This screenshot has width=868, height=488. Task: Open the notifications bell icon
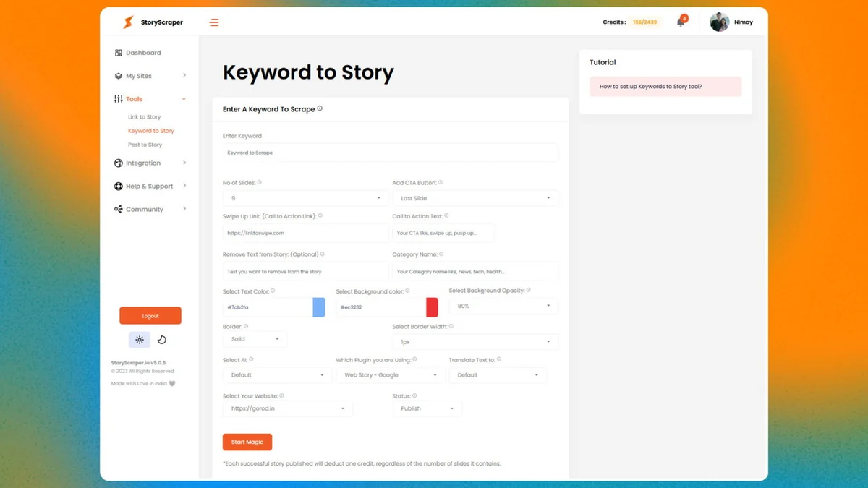[x=681, y=22]
